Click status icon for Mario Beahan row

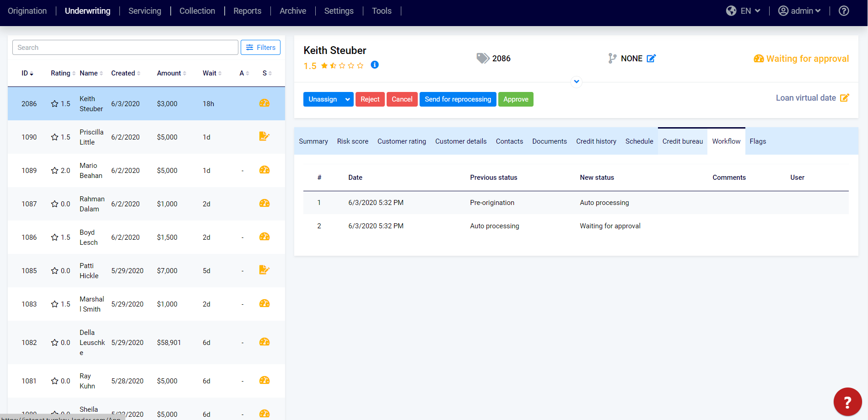point(264,170)
